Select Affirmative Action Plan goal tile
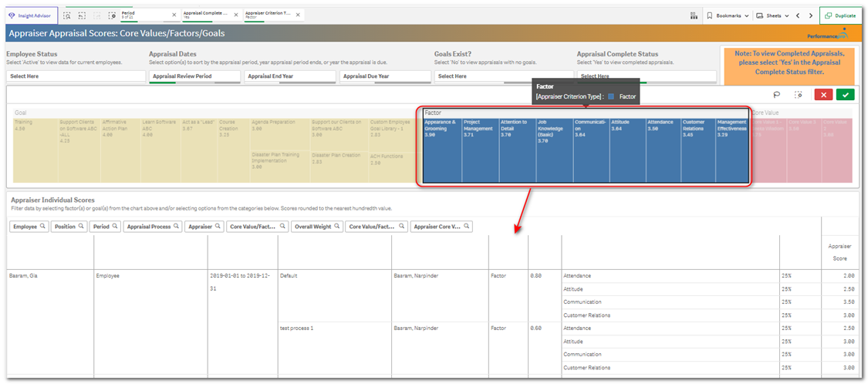 [x=120, y=150]
